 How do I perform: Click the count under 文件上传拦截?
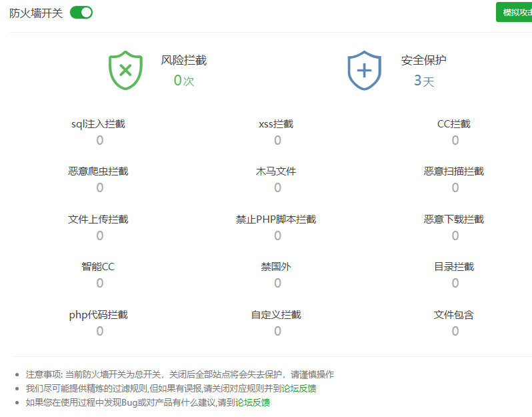[x=100, y=236]
